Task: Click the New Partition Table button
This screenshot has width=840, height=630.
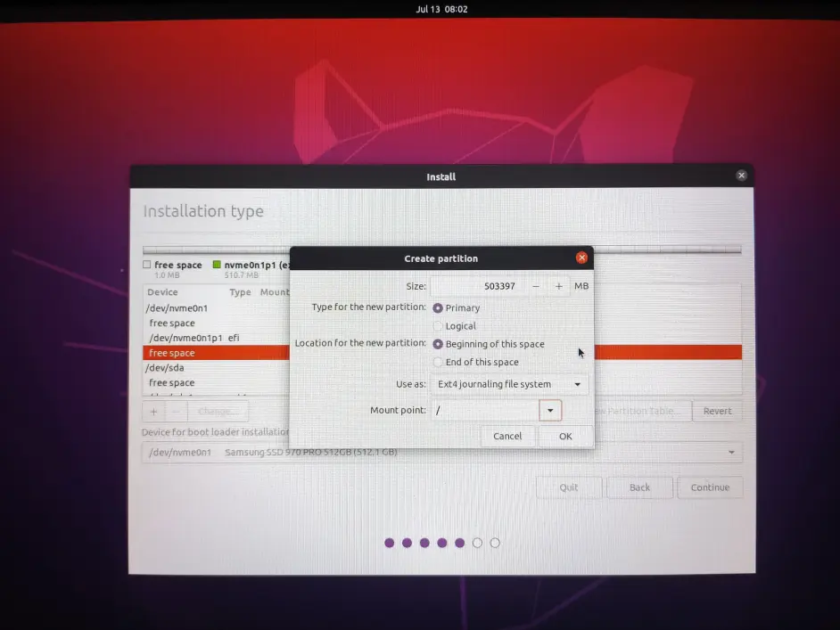Action: click(642, 411)
